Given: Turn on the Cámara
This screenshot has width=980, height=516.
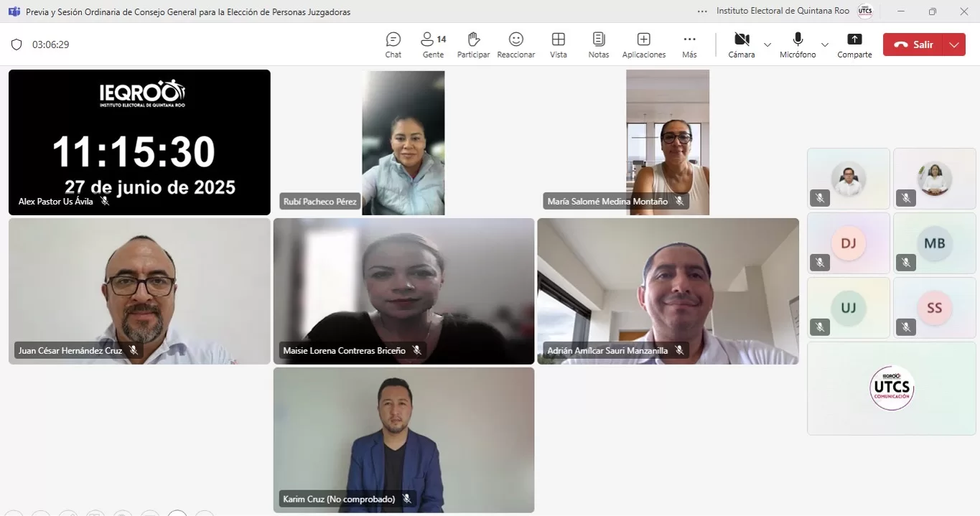Looking at the screenshot, I should point(741,44).
